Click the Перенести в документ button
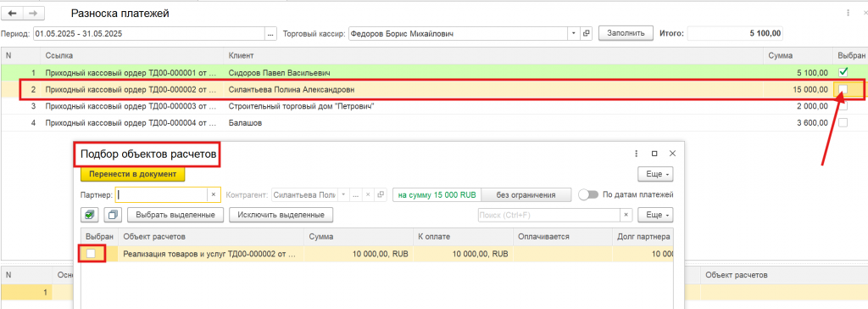This screenshot has height=309, width=868. (x=133, y=174)
